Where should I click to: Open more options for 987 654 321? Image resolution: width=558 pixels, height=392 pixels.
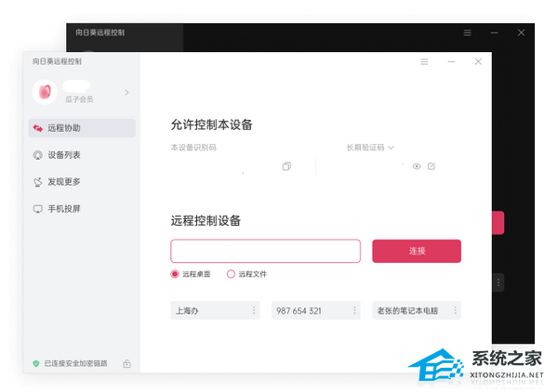pyautogui.click(x=354, y=310)
